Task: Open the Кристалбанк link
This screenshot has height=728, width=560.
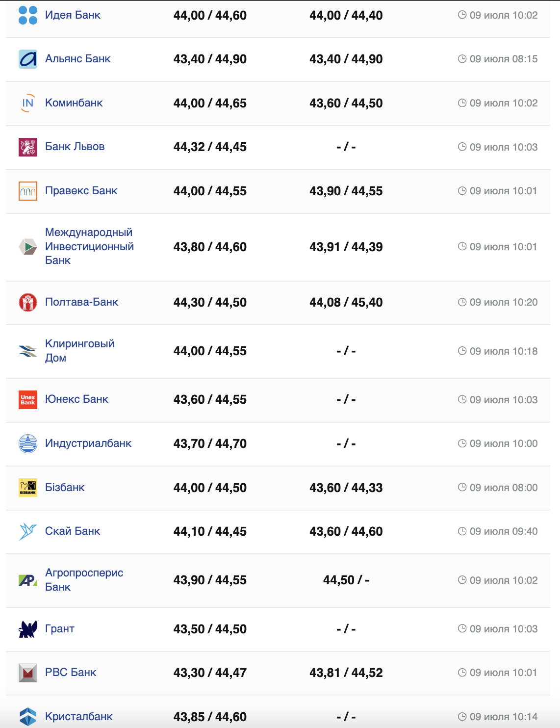Action: click(x=79, y=717)
